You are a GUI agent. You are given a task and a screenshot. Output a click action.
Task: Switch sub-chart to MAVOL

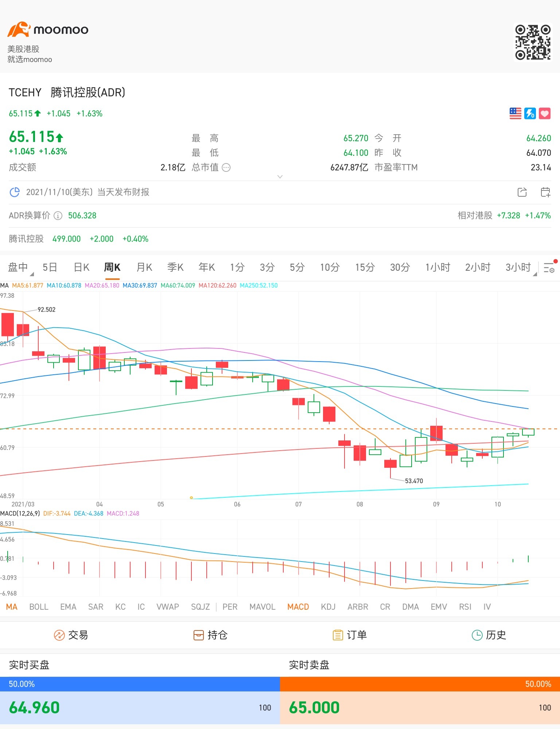pyautogui.click(x=262, y=607)
